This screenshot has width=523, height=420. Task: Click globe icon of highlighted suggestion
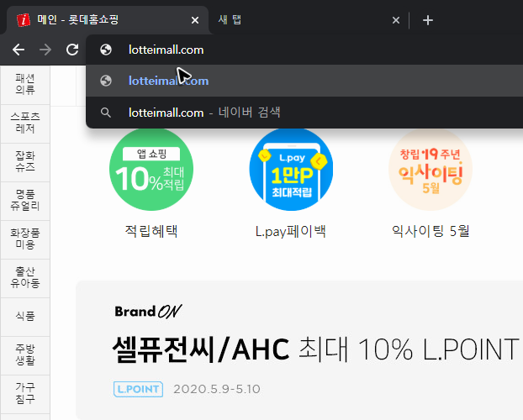(x=106, y=81)
